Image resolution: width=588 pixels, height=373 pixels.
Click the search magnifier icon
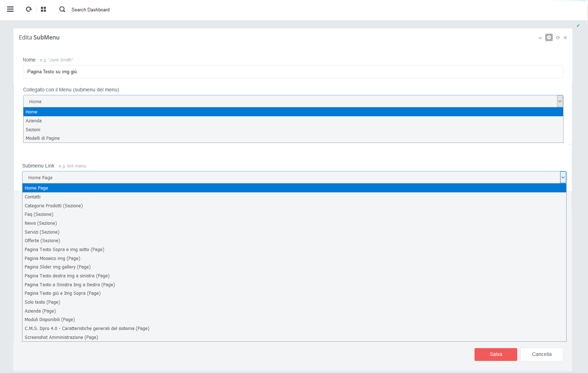(x=62, y=9)
